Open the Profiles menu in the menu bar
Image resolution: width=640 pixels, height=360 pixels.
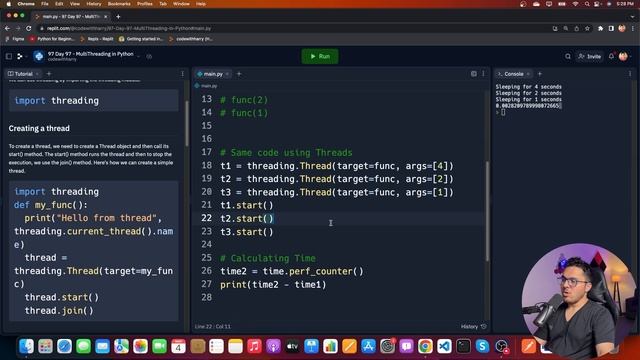point(144,4)
